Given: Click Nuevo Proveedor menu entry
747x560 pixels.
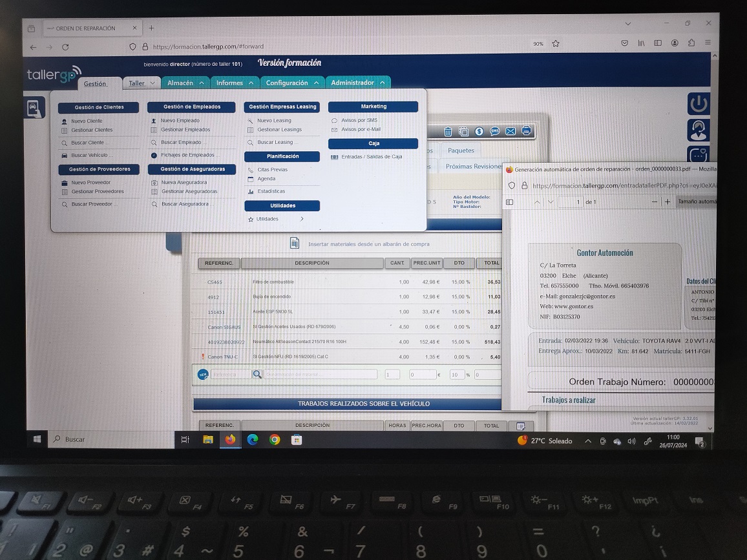Looking at the screenshot, I should [90, 182].
